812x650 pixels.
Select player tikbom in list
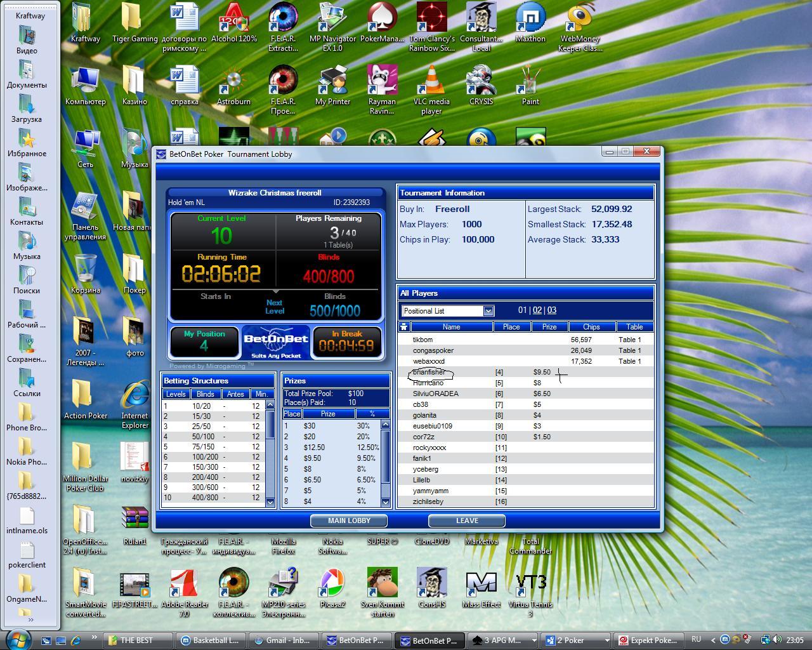[x=527, y=340]
